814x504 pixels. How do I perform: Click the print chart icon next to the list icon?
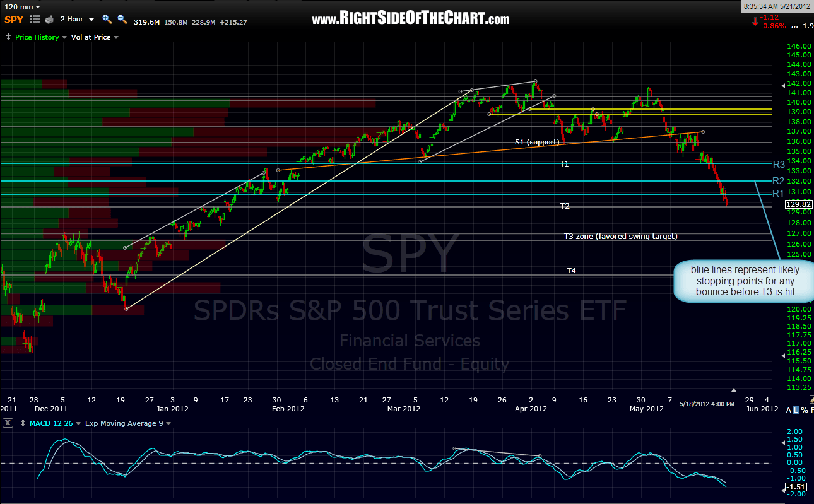click(x=49, y=20)
